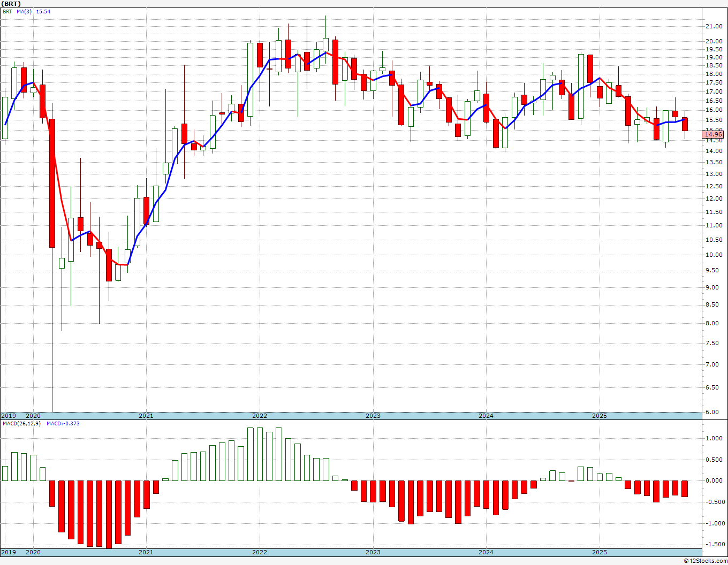This screenshot has width=728, height=565.
Task: Click the 6.00 price axis label
Action: (712, 412)
